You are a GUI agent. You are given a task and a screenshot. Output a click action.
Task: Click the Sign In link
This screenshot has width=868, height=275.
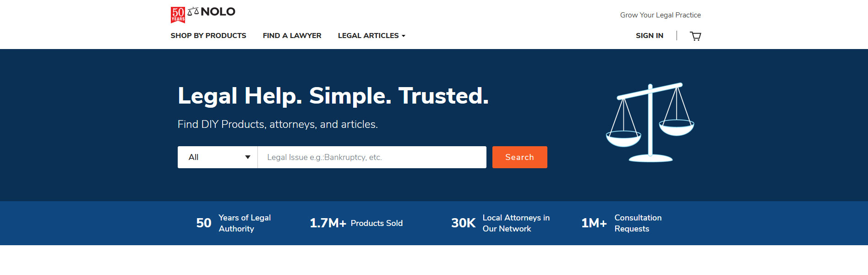(650, 36)
